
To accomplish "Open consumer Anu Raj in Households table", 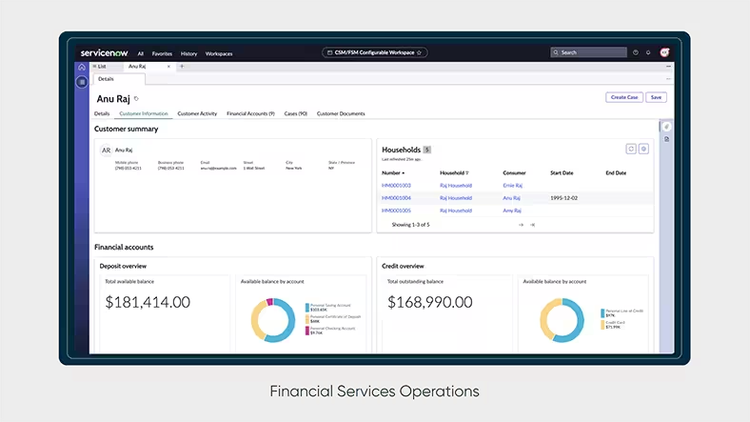I will [x=511, y=198].
